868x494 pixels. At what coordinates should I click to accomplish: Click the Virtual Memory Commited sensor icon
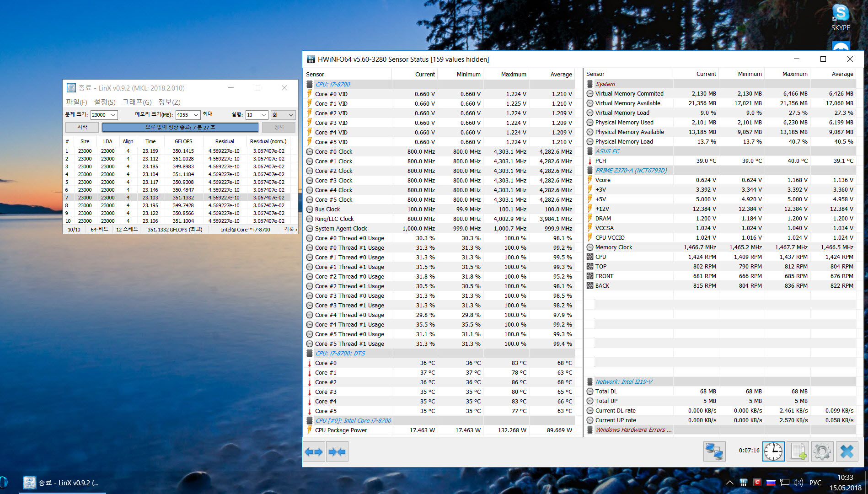pos(590,93)
